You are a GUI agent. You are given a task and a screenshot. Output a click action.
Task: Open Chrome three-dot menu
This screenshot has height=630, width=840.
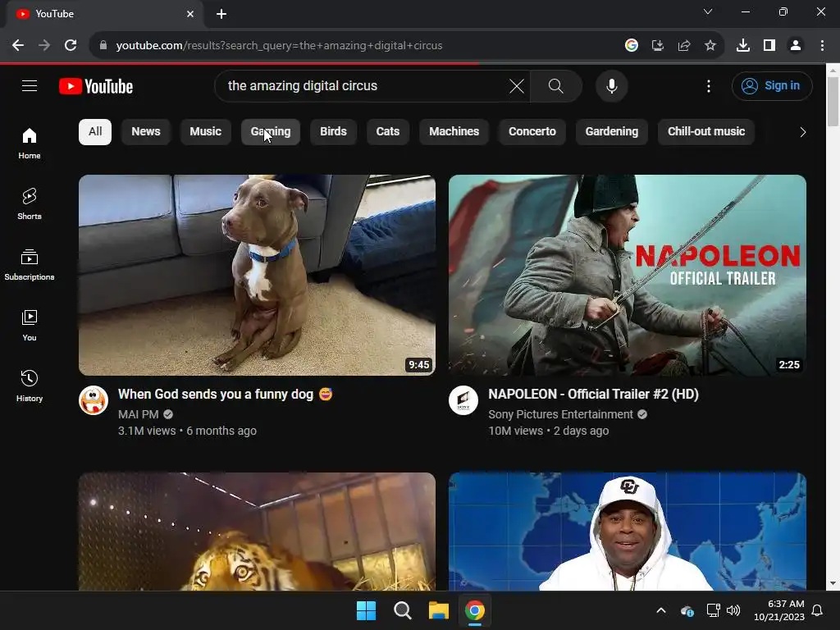pos(822,46)
